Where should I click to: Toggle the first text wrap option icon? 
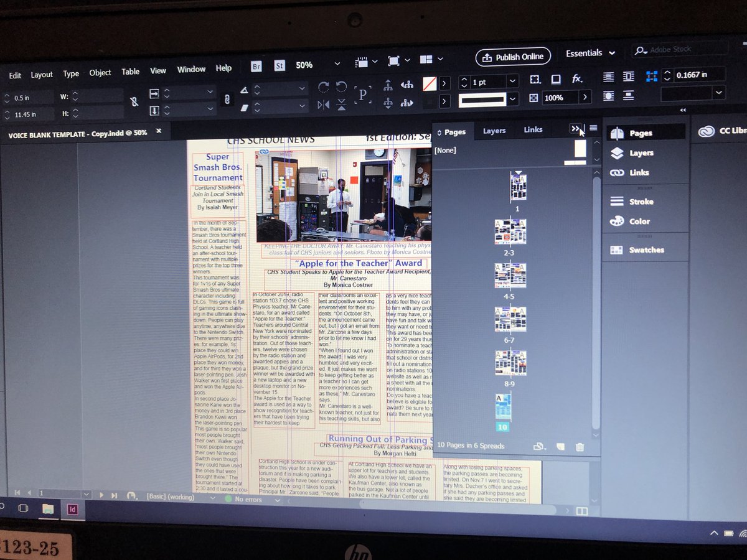coord(609,77)
